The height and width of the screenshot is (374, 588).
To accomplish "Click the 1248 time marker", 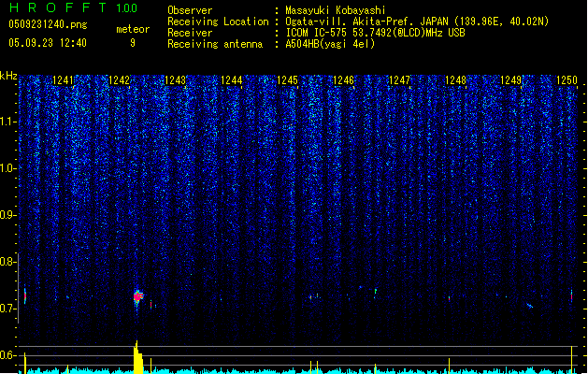I will (455, 79).
